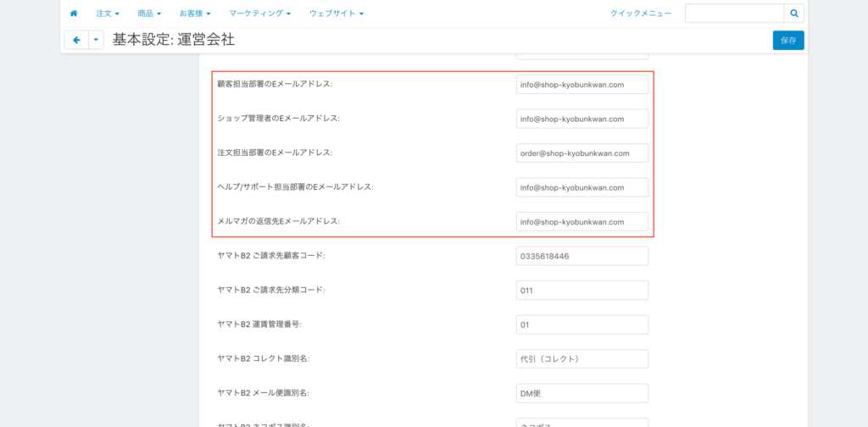Click the メルマガの返信先 email field
Viewport: 868px width, 427px height.
[x=581, y=222]
